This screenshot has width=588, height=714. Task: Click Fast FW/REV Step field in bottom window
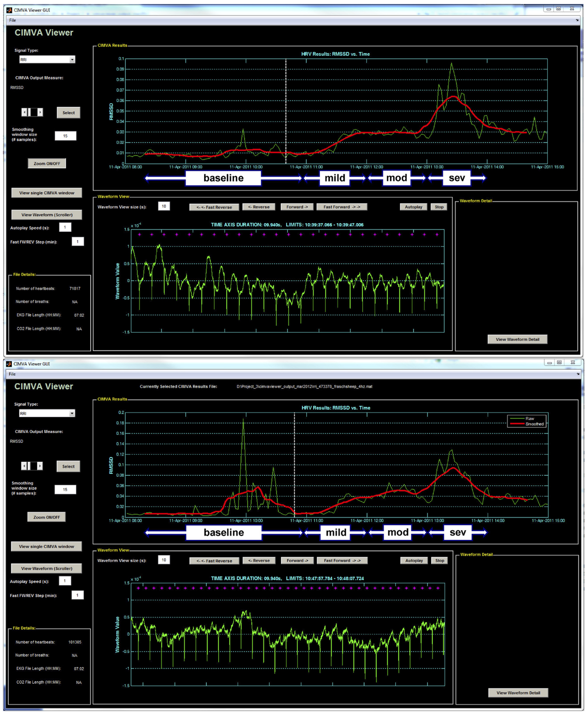coord(78,595)
